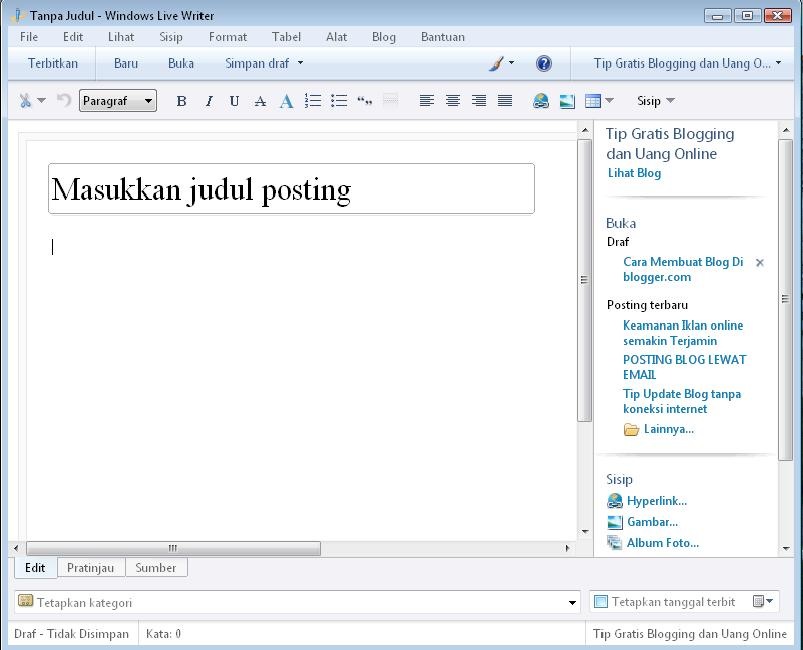Open the table icon dropdown arrow

point(609,100)
